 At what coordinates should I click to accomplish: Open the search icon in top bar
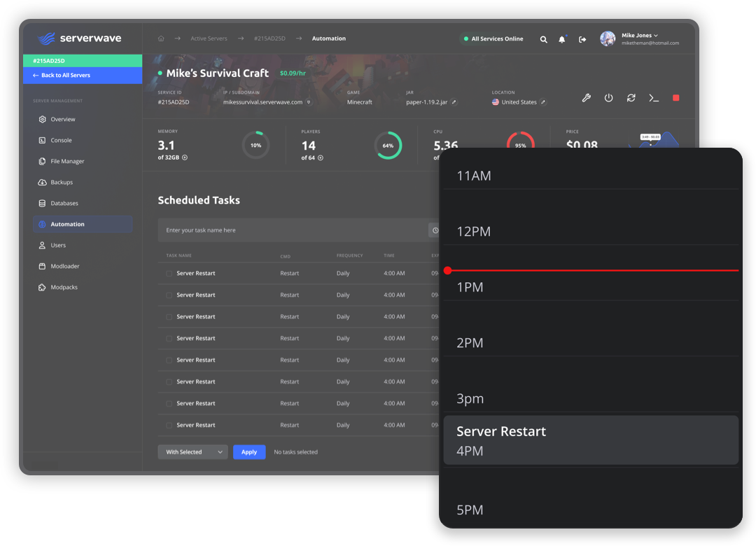coord(543,39)
